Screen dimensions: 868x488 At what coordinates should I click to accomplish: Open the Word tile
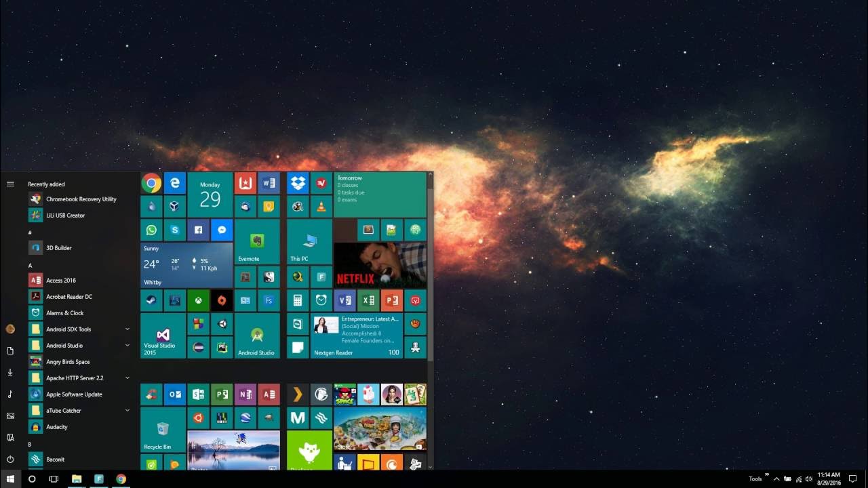coord(269,183)
